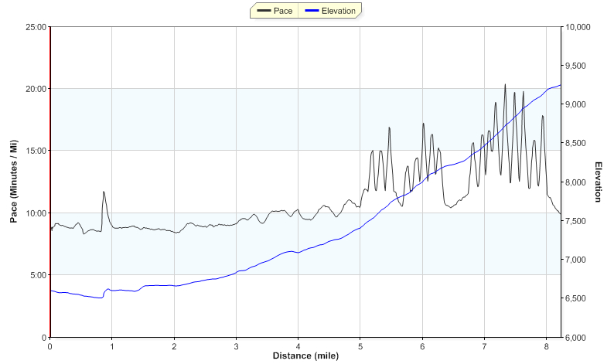Click the highest pace peak past mile 7

pos(505,85)
